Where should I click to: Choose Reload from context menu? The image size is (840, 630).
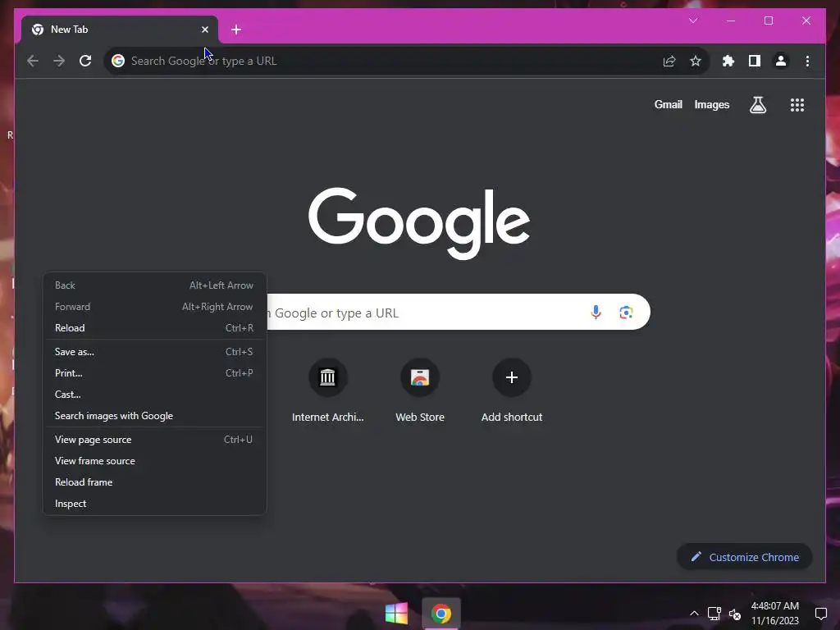[154, 328]
